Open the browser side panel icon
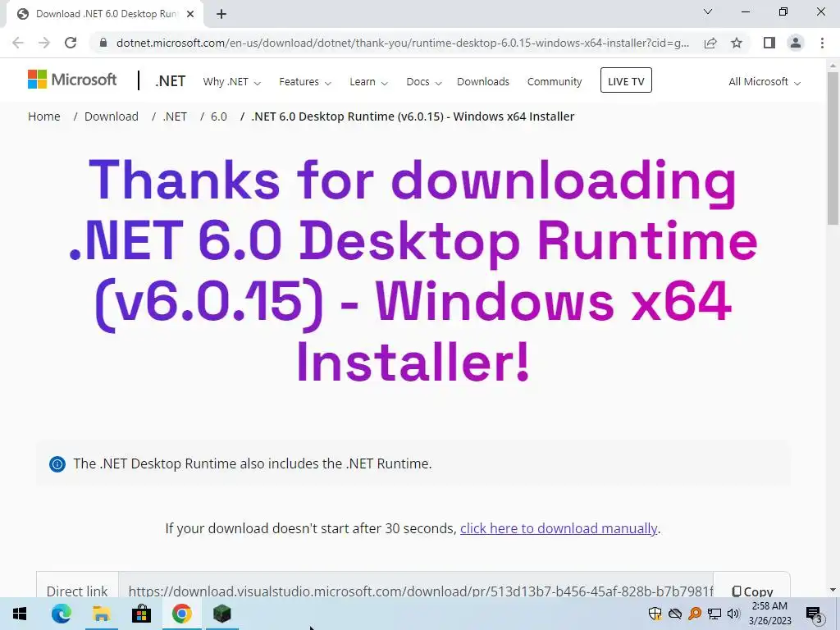Screen dimensions: 840x630 (x=769, y=43)
